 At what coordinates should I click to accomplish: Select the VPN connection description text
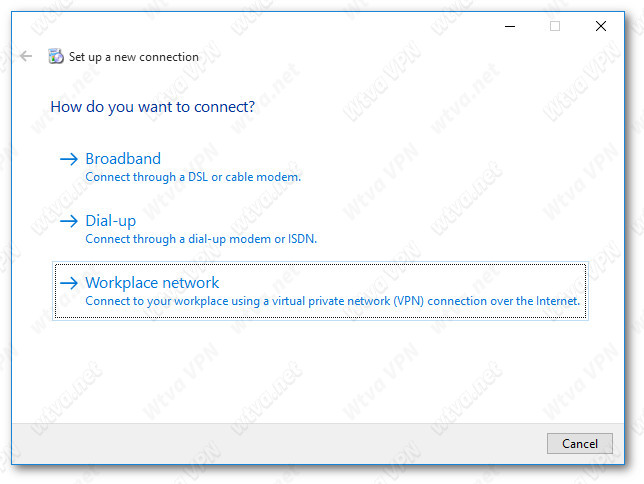(332, 301)
